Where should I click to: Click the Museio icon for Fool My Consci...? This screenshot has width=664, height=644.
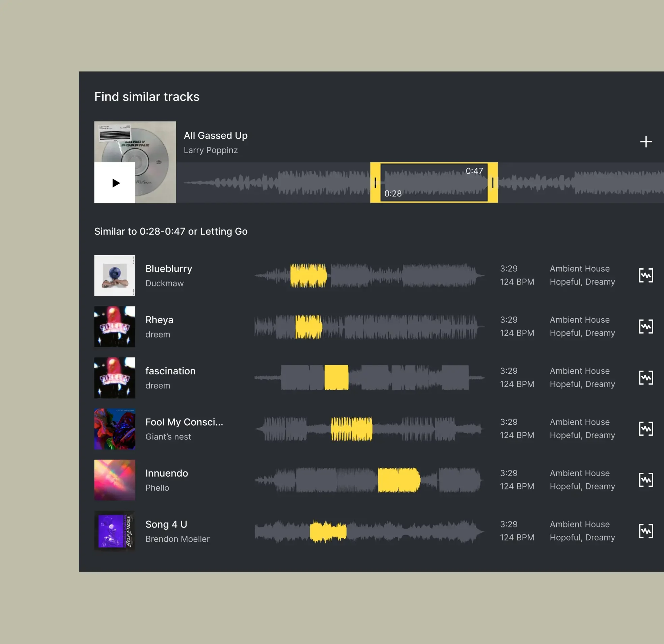coord(646,428)
